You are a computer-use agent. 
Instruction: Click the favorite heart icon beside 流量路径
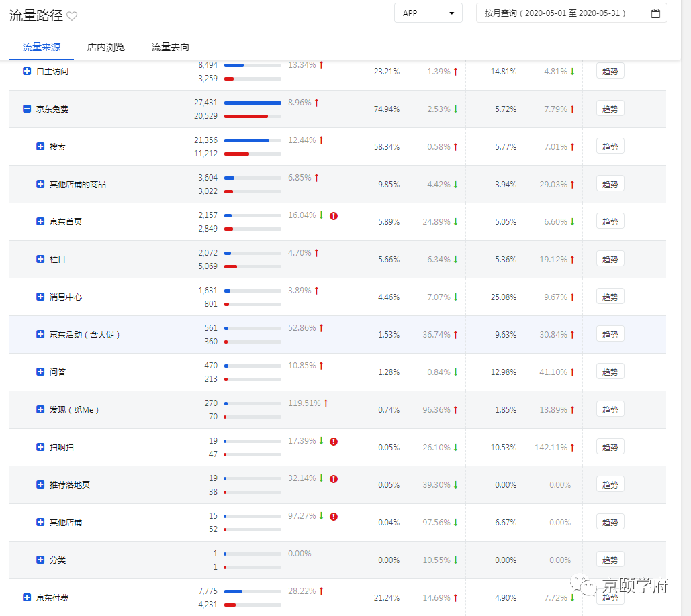coord(72,16)
